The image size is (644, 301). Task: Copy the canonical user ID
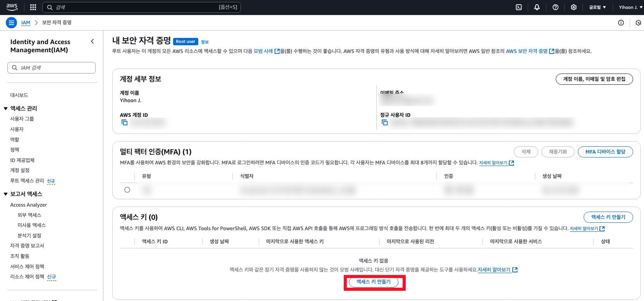pos(385,122)
